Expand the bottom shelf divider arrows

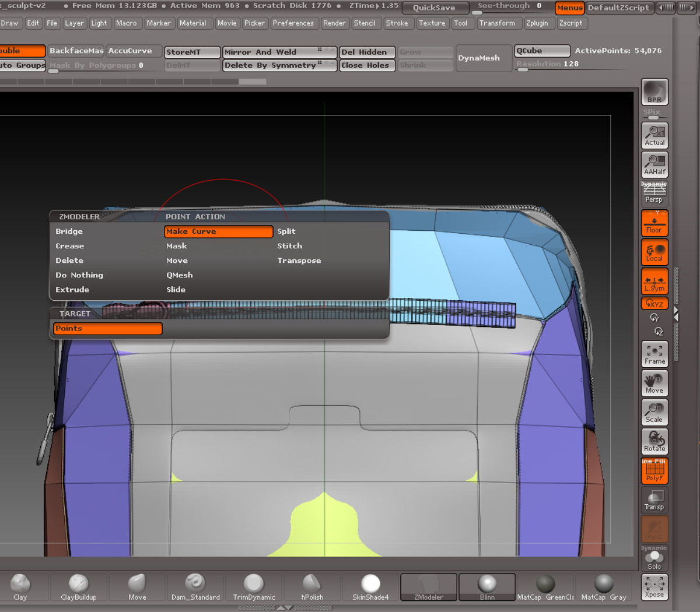pyautogui.click(x=285, y=607)
